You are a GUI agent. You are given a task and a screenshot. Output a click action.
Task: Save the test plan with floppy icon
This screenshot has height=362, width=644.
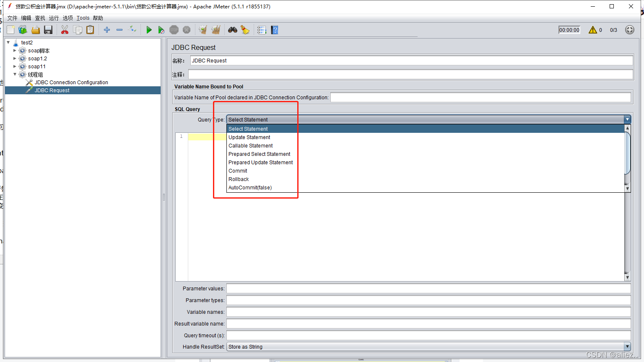(48, 30)
